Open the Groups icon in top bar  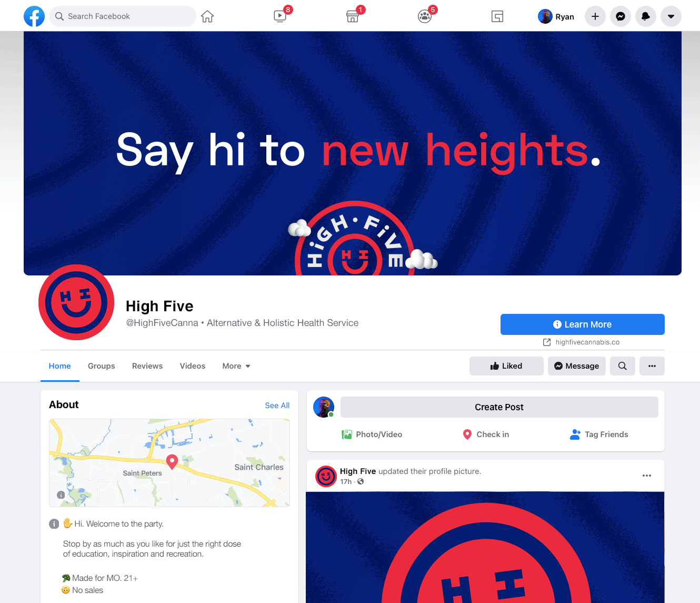425,16
